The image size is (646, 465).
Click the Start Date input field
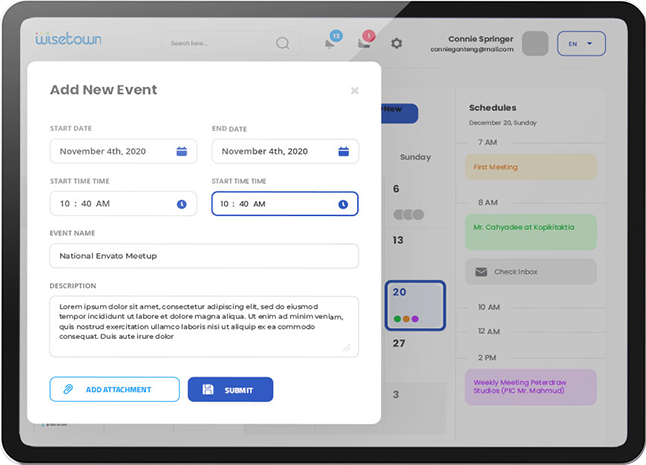[123, 151]
